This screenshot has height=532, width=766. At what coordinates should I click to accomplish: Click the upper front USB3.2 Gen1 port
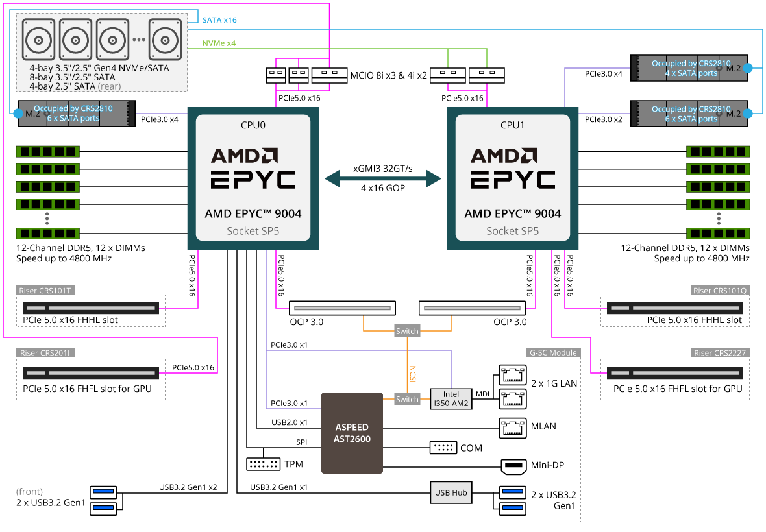(104, 491)
